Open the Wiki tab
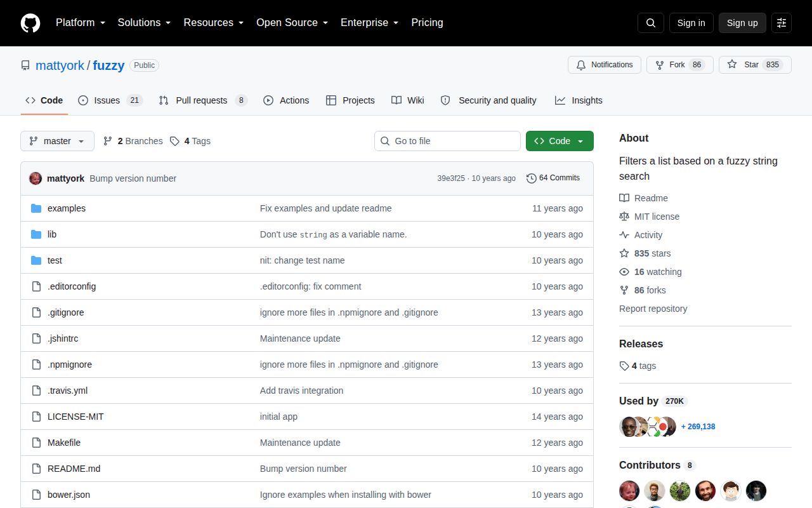This screenshot has width=812, height=508. (407, 100)
